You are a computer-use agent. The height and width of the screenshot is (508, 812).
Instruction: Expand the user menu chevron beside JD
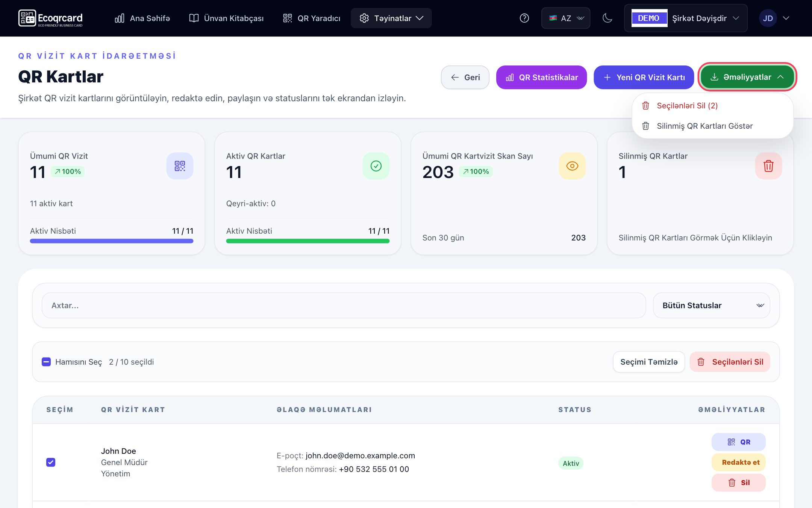coord(786,18)
